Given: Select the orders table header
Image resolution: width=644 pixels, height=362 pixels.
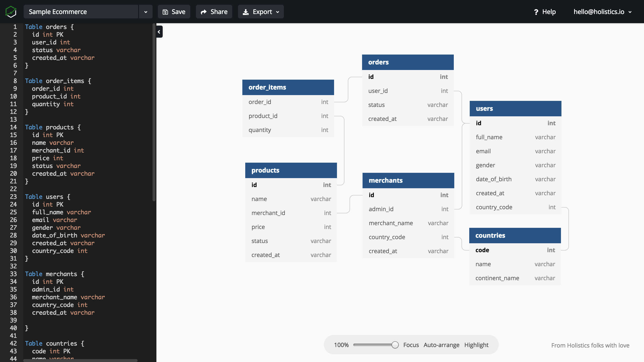Looking at the screenshot, I should (407, 62).
